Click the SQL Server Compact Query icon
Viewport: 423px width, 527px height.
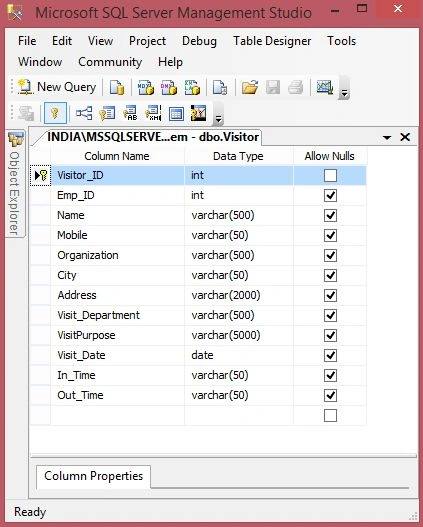coord(220,87)
